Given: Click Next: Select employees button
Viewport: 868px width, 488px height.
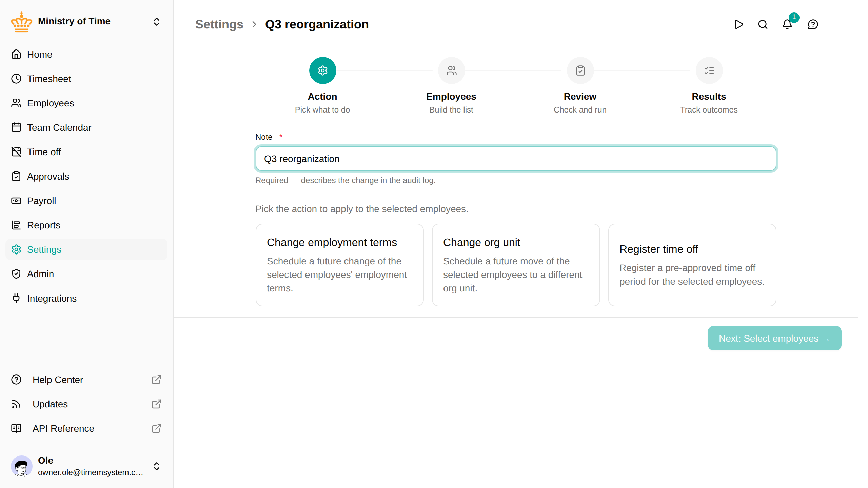Looking at the screenshot, I should click(774, 338).
